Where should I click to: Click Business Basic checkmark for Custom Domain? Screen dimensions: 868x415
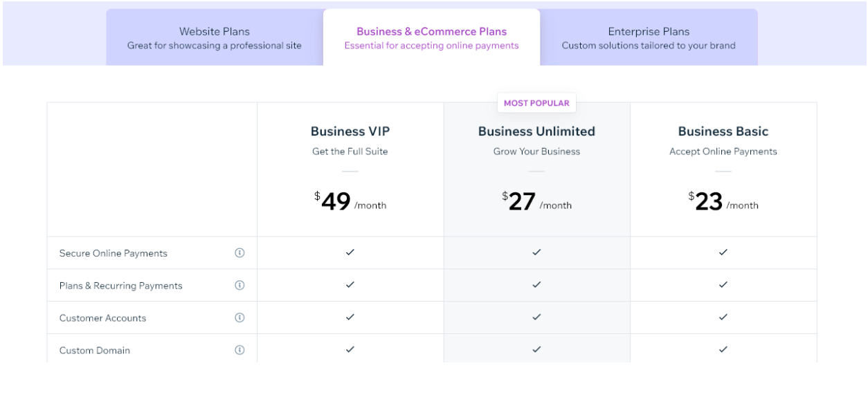click(723, 350)
